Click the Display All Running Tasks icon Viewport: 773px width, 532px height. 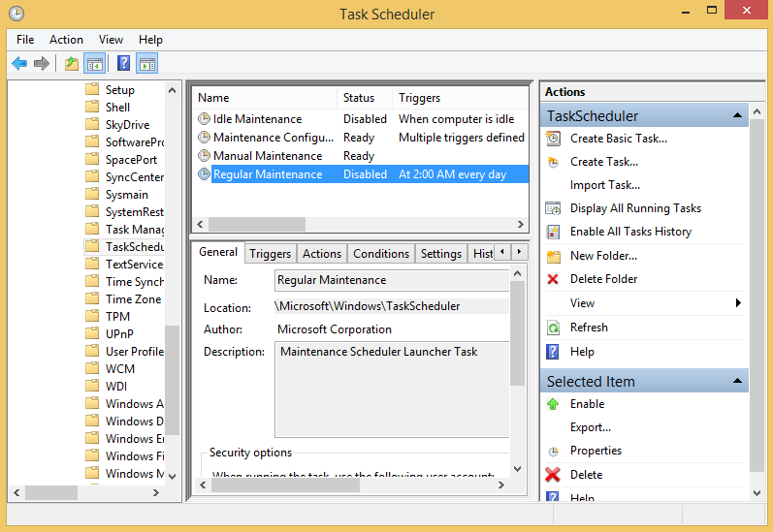[x=553, y=208]
